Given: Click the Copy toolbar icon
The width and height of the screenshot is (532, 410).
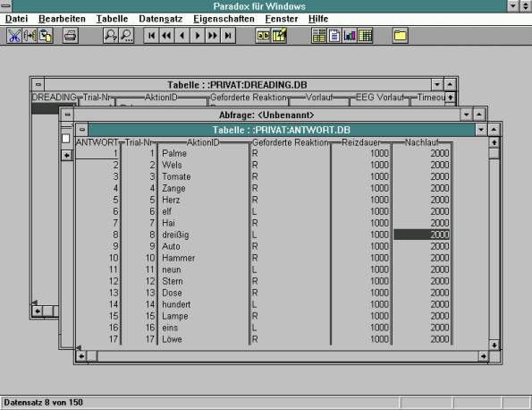Looking at the screenshot, I should tap(30, 36).
